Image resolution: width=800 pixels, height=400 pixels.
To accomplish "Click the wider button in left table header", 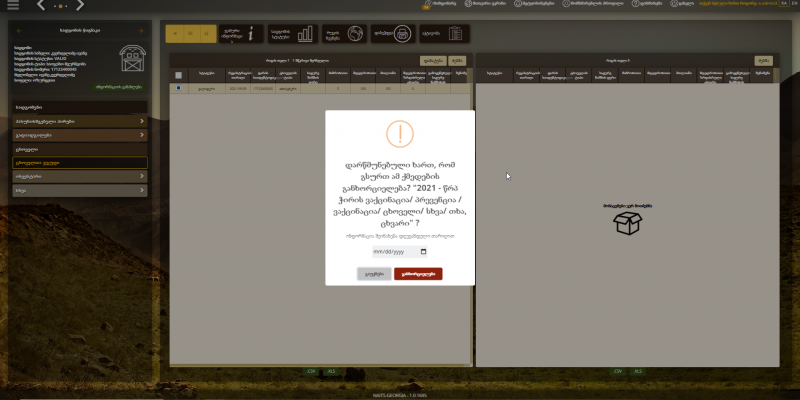I will [x=433, y=61].
